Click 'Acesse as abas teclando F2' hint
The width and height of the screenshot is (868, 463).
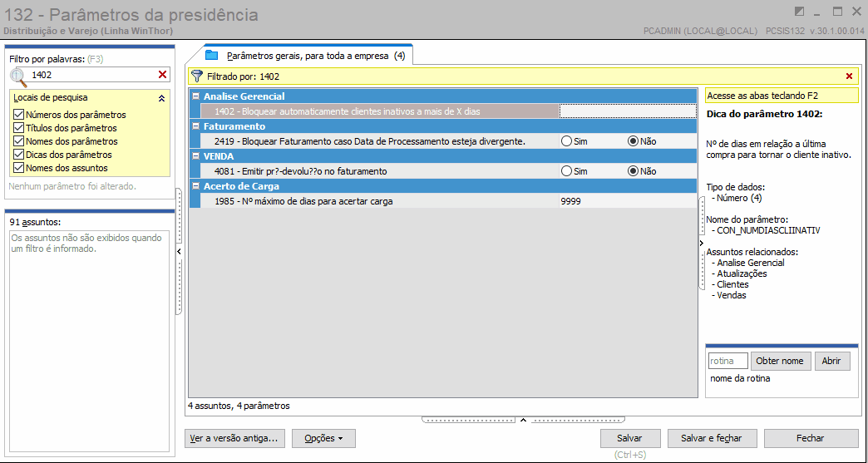[782, 96]
